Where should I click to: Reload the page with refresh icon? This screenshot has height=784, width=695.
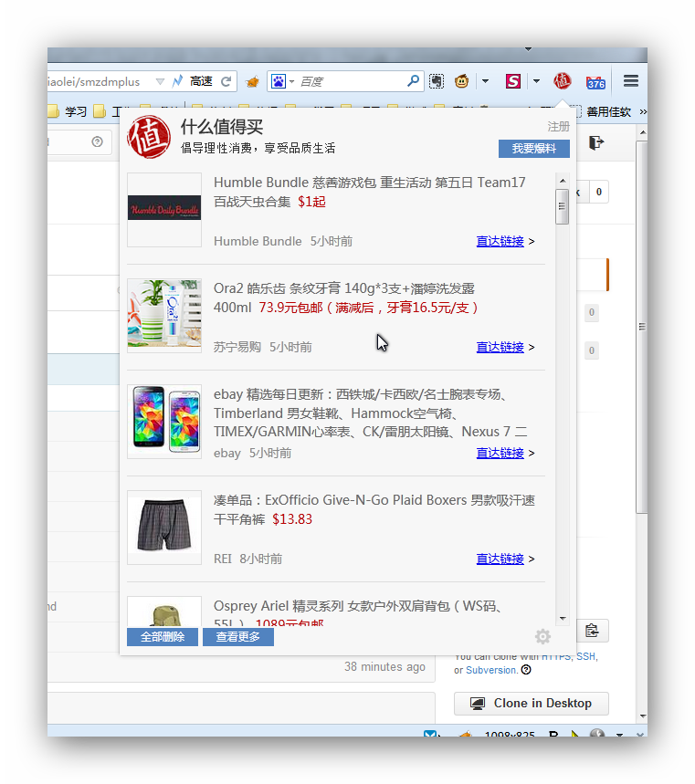click(x=226, y=81)
